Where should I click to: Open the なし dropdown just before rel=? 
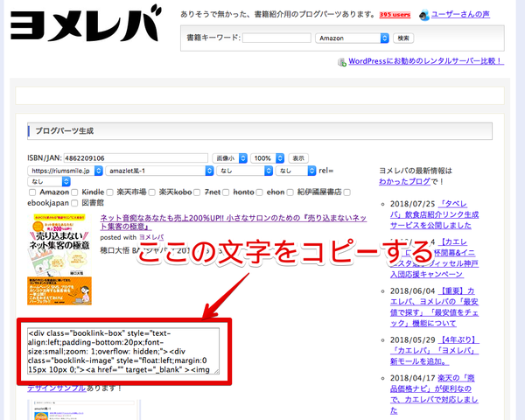[296, 171]
